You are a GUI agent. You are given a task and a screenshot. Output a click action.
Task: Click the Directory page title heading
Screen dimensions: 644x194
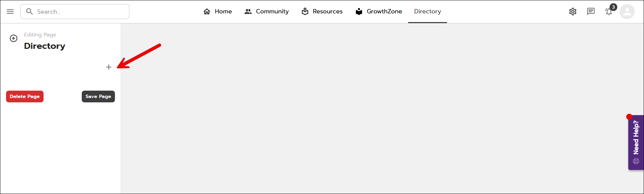pyautogui.click(x=45, y=46)
